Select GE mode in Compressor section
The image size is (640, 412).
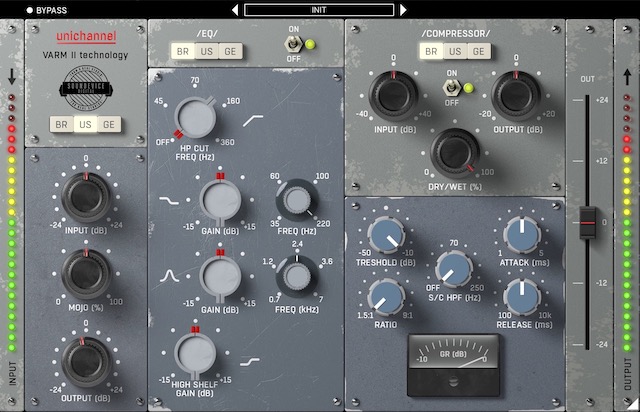click(x=479, y=51)
